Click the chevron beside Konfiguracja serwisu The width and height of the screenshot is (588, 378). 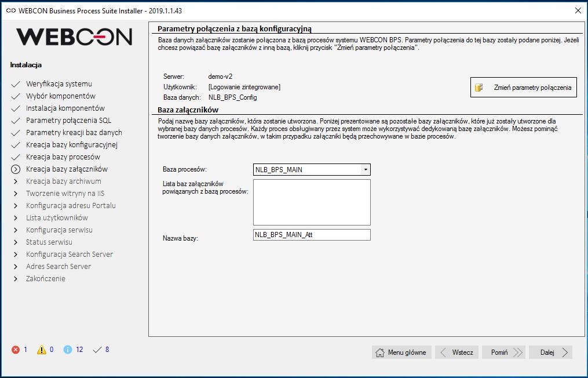click(16, 230)
